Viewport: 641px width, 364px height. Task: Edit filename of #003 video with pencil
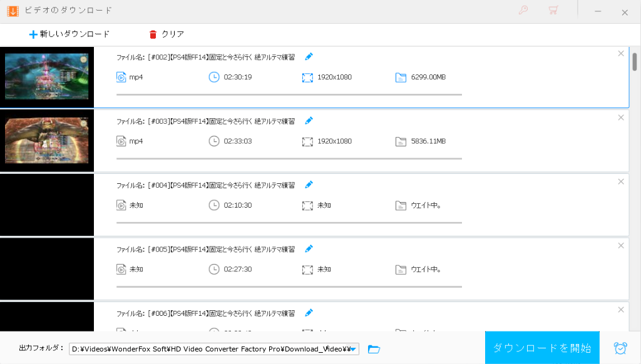[x=309, y=121]
